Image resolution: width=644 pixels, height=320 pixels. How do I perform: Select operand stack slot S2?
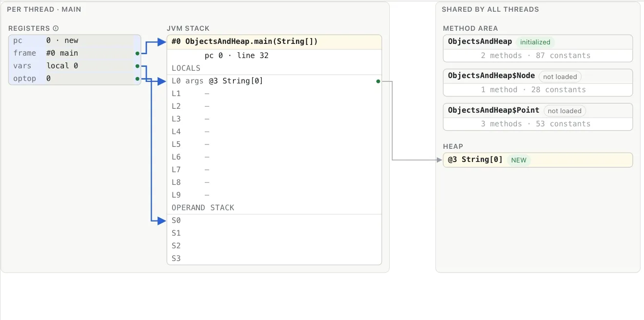pos(274,246)
